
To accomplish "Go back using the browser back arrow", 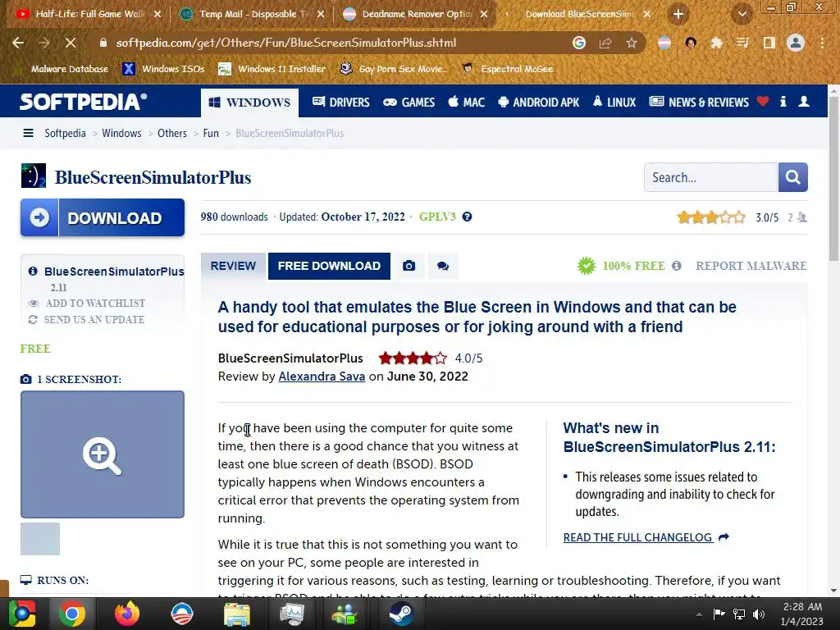I will [x=18, y=43].
